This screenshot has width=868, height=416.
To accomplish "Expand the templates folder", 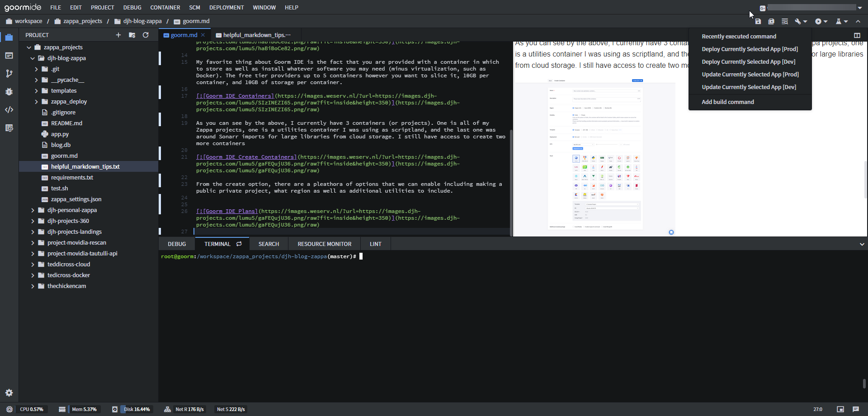I will coord(37,91).
